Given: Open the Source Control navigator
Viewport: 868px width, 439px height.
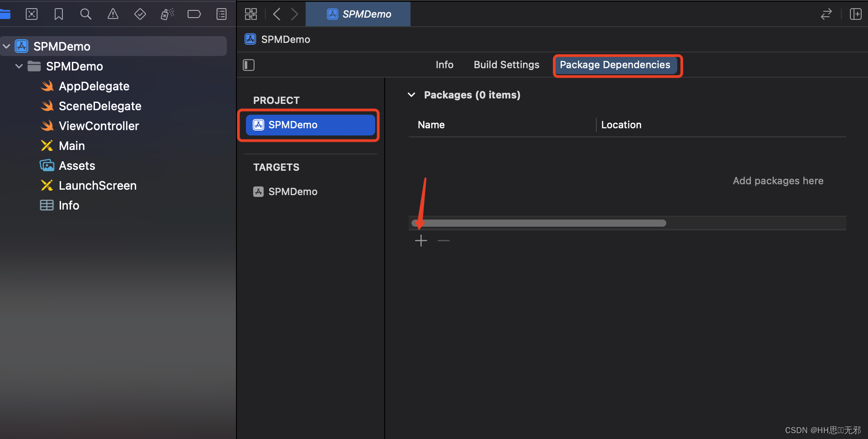Looking at the screenshot, I should 32,14.
